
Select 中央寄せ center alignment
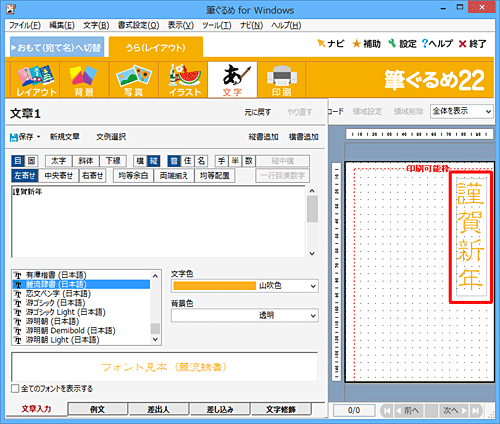(59, 176)
